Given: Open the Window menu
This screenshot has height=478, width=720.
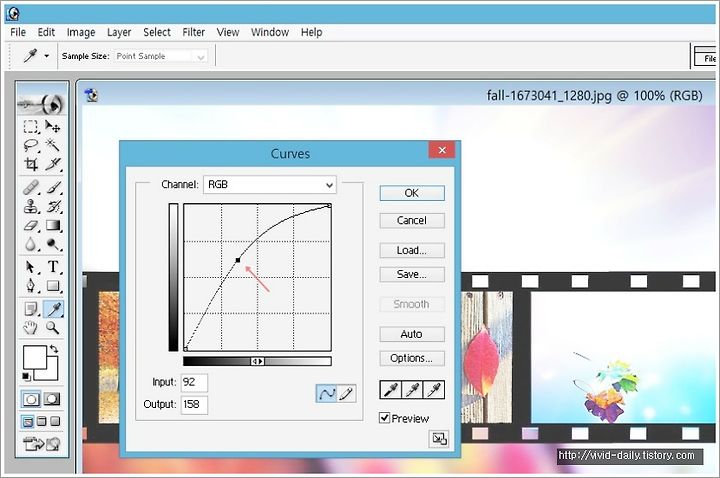Looking at the screenshot, I should pos(270,32).
